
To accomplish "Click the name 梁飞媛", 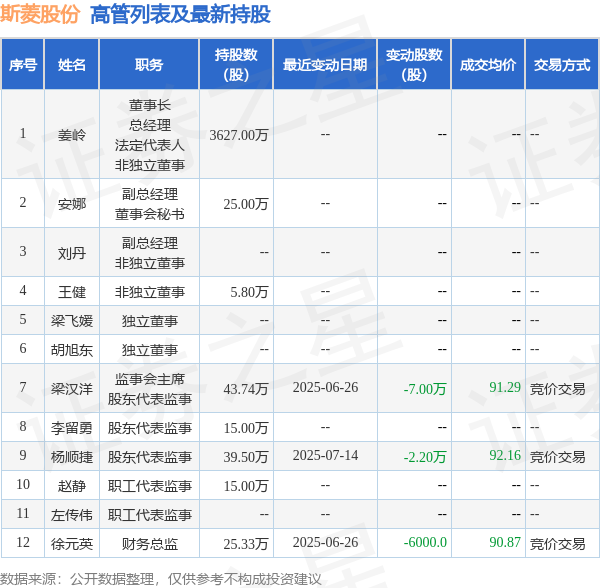I will click(x=72, y=321).
